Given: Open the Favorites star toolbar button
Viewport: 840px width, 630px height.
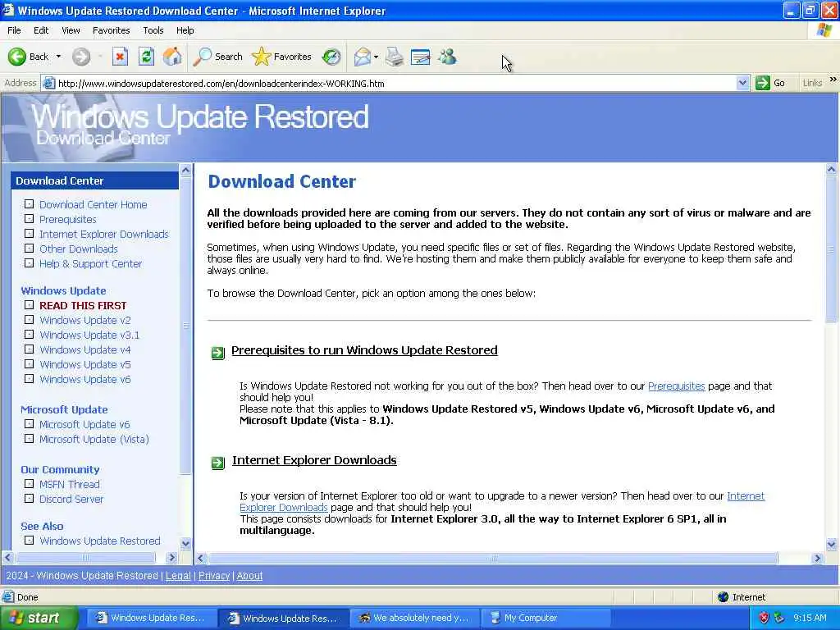Looking at the screenshot, I should (282, 57).
